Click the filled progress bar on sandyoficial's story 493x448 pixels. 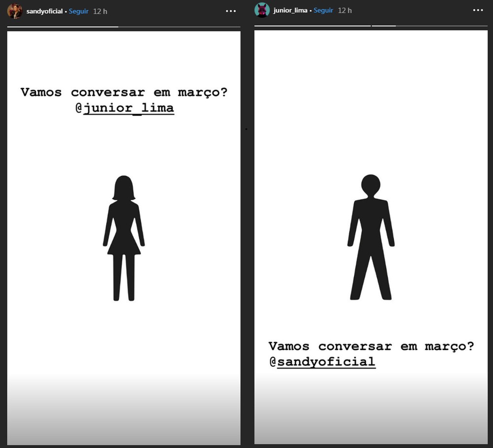[63, 27]
